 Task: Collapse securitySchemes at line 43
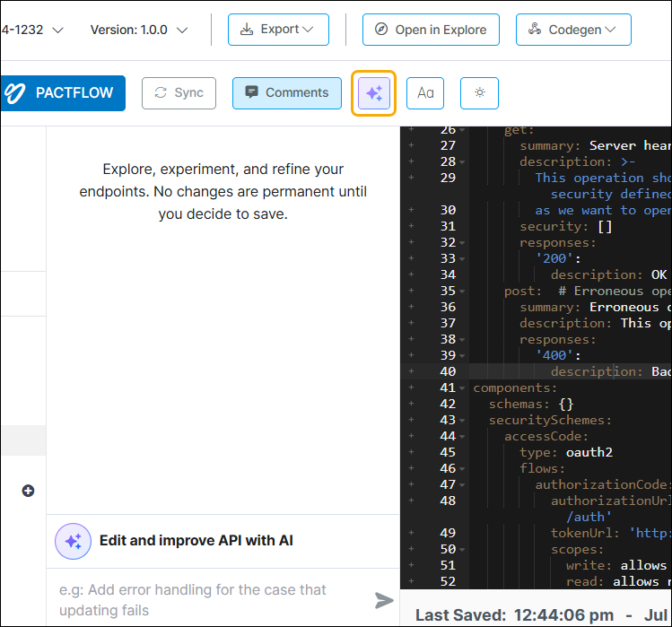(462, 421)
